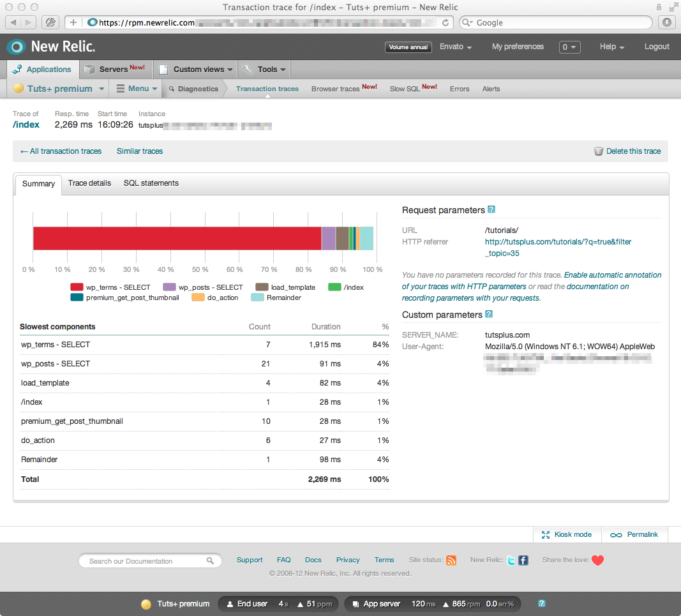The width and height of the screenshot is (681, 616).
Task: Click the help icon in bottom status bar
Action: coord(542,603)
